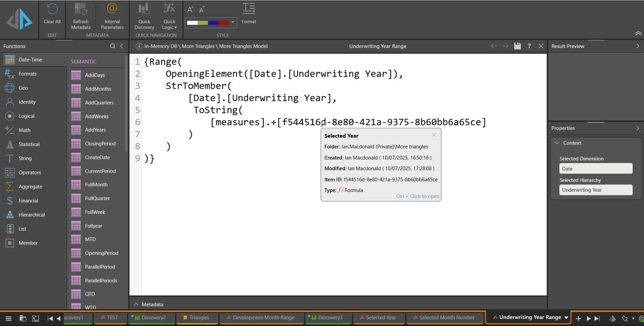The height and width of the screenshot is (326, 644).
Task: Click the Selected Hierarchy Underwriting Year field
Action: tap(596, 190)
